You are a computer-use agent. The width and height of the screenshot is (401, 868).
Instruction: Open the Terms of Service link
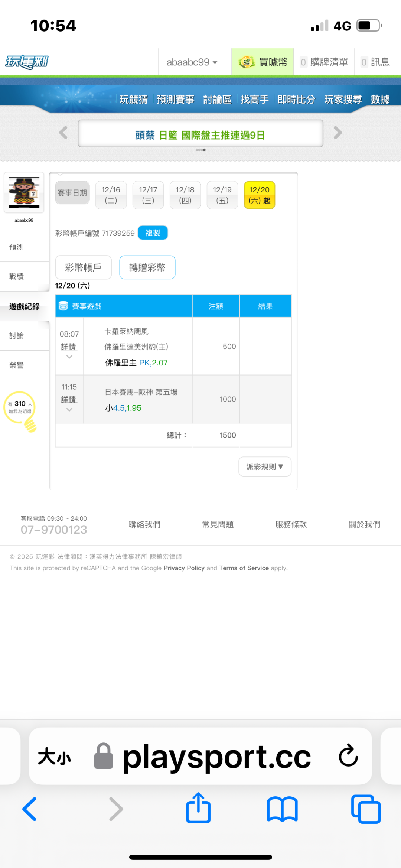pyautogui.click(x=244, y=568)
